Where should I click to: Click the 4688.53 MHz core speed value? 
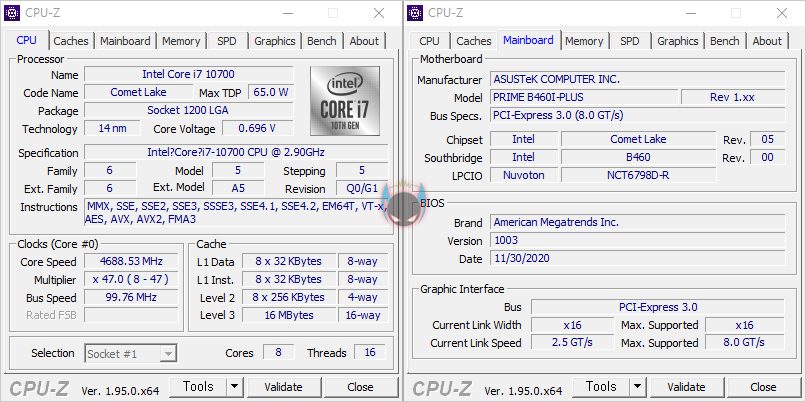point(131,261)
